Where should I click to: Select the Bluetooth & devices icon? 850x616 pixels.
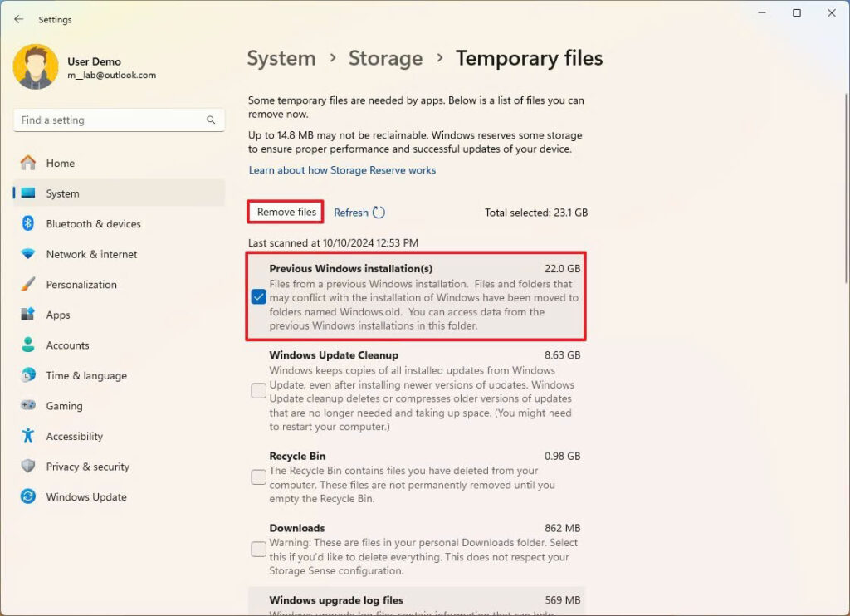[29, 223]
